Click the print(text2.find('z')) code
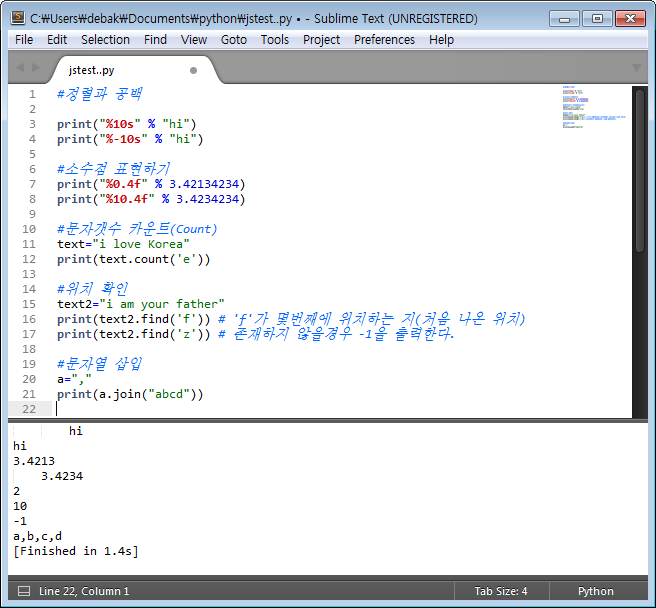This screenshot has height=608, width=656. (x=133, y=334)
